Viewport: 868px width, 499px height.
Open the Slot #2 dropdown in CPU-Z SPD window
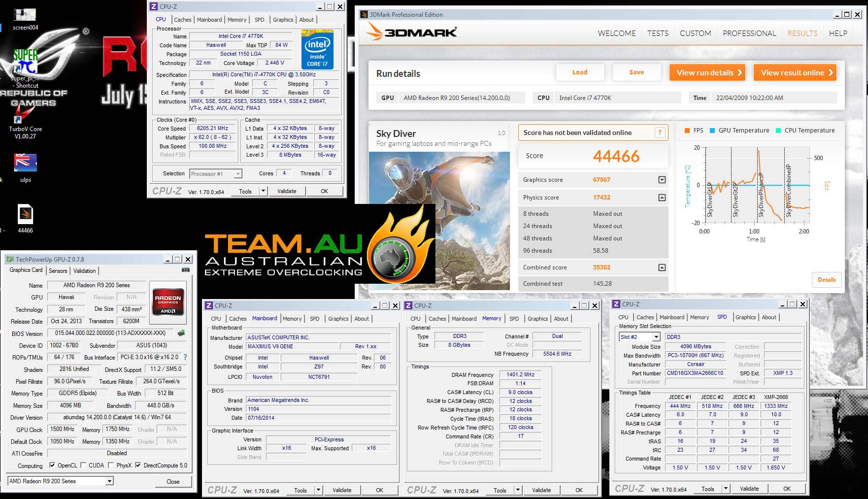[x=656, y=337]
